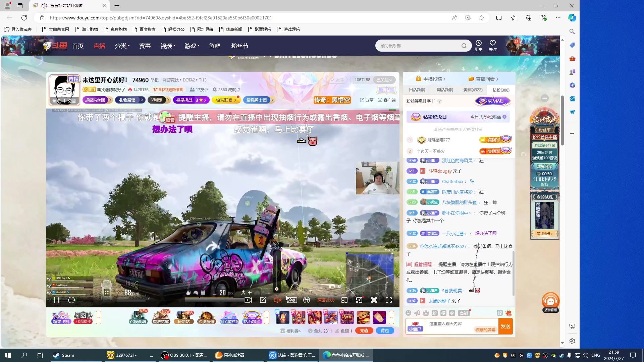Screen dimensions: 644x362
Task: Switch to 钻粉(300) tab
Action: click(501, 90)
